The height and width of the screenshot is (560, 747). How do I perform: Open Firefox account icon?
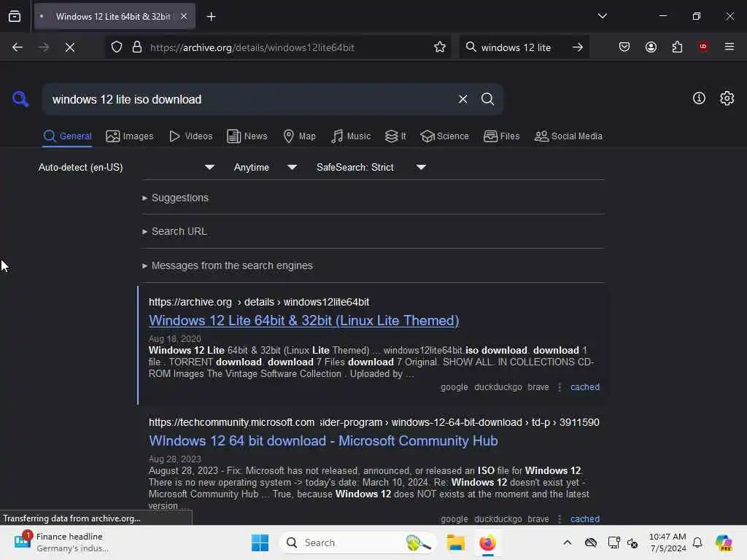[x=651, y=47]
